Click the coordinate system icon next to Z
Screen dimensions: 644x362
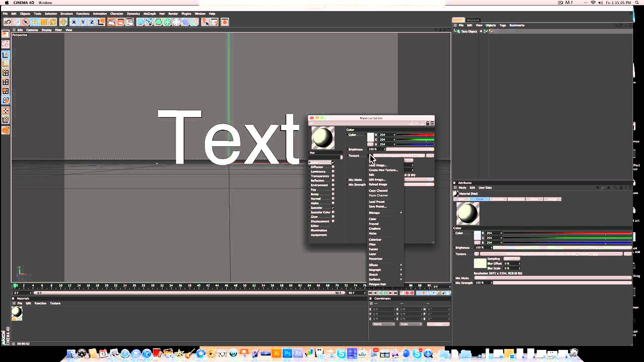tap(101, 22)
